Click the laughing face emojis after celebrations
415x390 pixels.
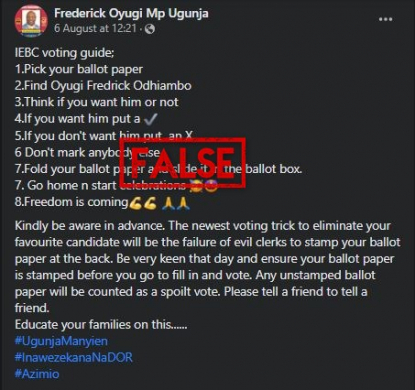pos(204,186)
